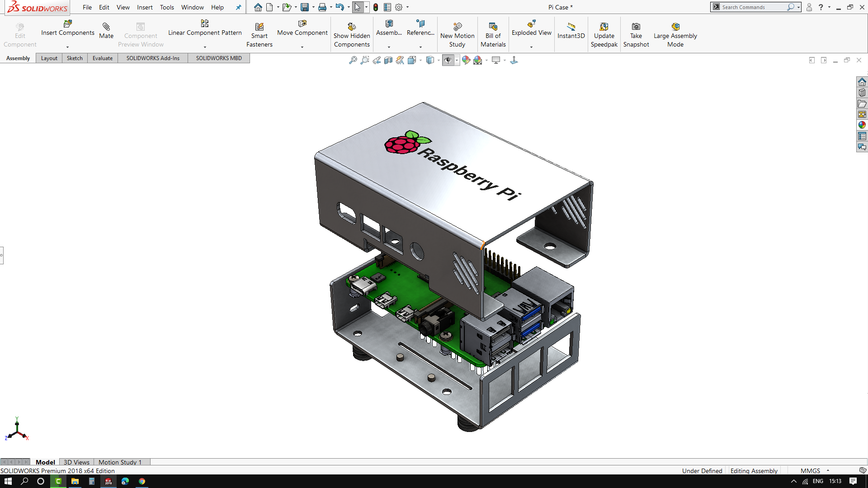This screenshot has height=488, width=868.
Task: Expand the Options gear dropdown arrow
Action: [x=407, y=7]
